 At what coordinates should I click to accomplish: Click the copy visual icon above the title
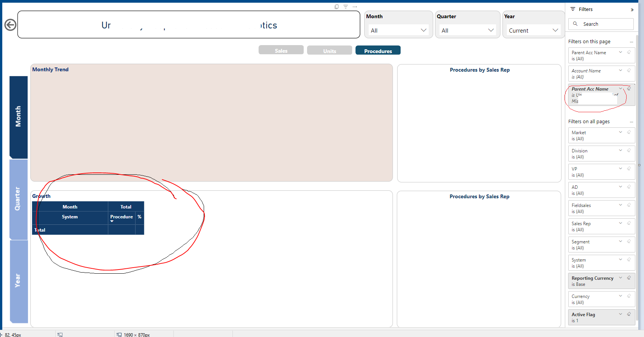point(337,7)
